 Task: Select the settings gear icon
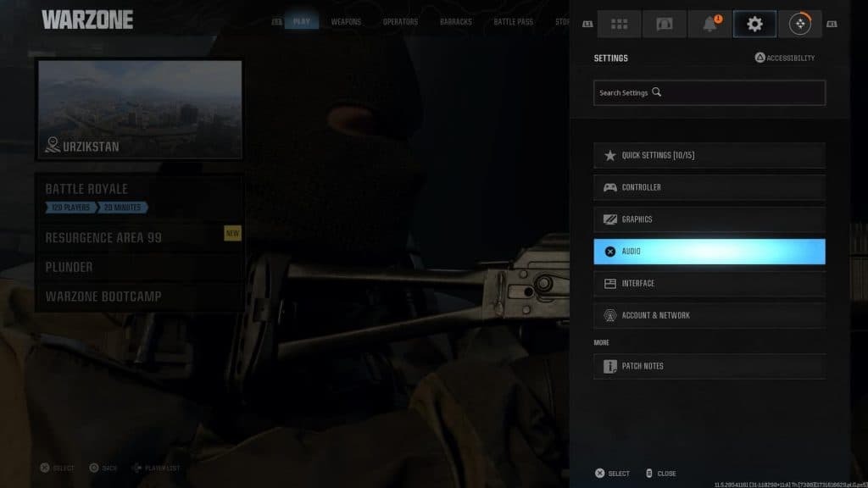pos(754,24)
